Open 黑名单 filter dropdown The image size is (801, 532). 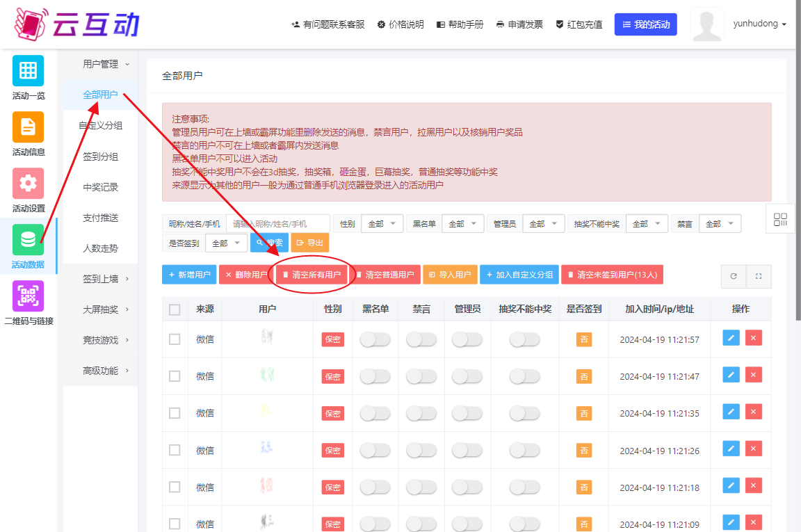pyautogui.click(x=463, y=224)
